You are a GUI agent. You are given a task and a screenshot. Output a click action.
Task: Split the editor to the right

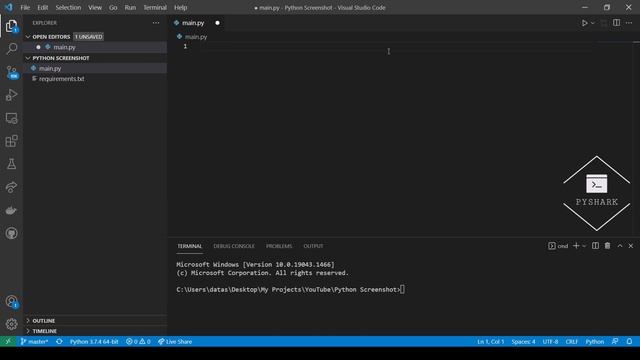click(616, 23)
